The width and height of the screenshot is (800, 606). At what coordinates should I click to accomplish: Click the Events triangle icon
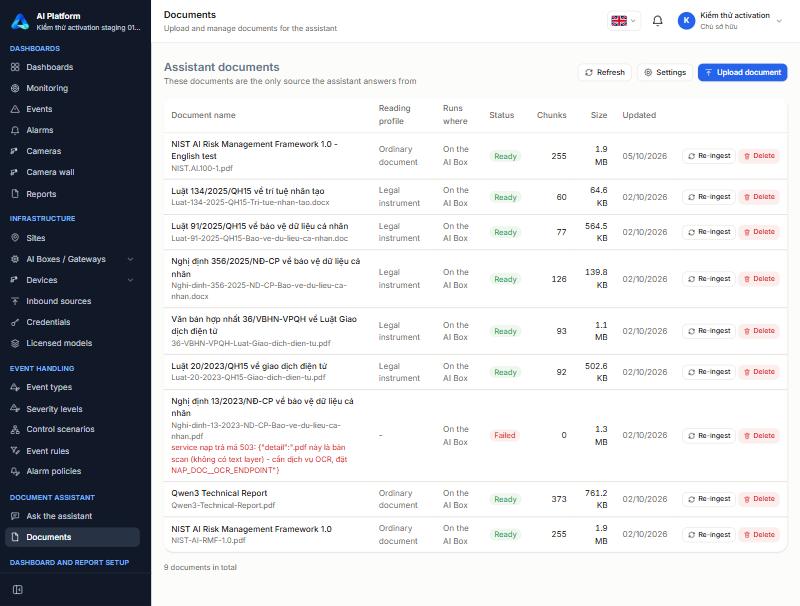pos(15,109)
